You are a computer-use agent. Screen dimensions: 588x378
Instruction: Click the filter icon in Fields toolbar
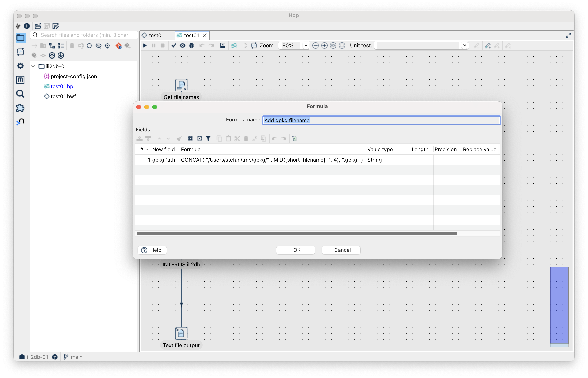(x=208, y=139)
